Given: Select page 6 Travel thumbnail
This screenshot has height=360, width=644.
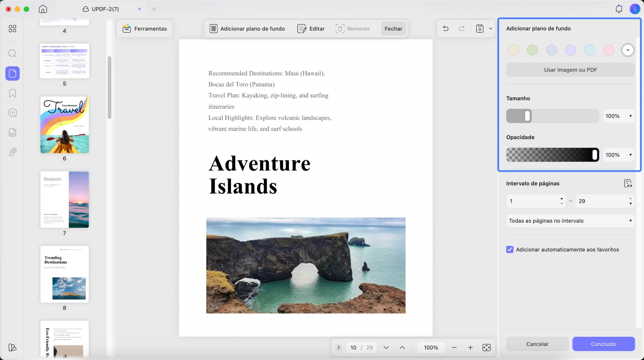Looking at the screenshot, I should pos(64,125).
